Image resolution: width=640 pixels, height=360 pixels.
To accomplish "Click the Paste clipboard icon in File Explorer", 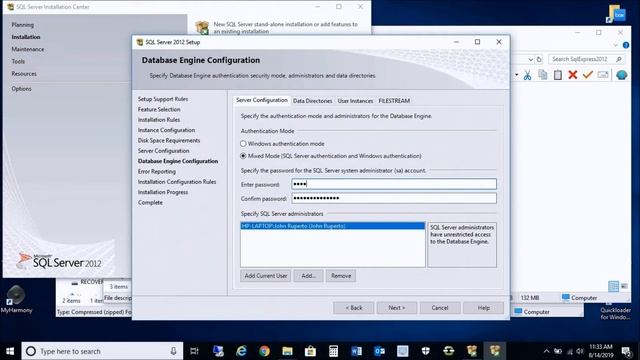I will pos(558,75).
